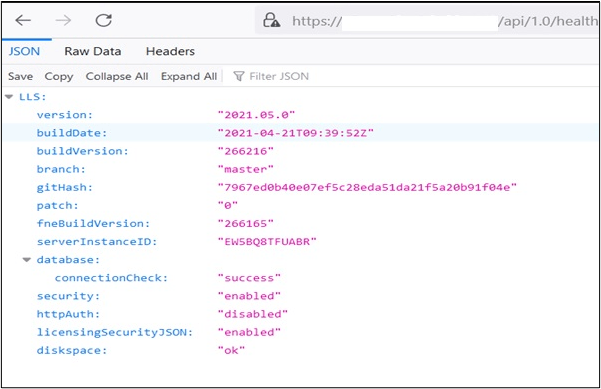Click the gitHash value starting 7967ed0b

tap(367, 187)
